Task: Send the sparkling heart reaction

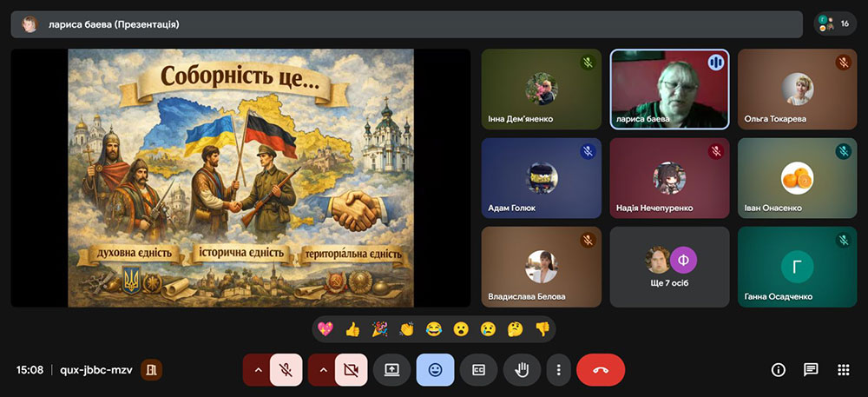Action: point(326,329)
